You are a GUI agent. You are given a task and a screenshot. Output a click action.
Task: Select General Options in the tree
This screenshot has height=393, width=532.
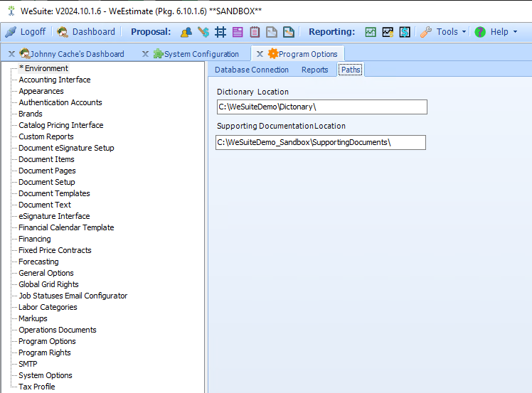(46, 273)
